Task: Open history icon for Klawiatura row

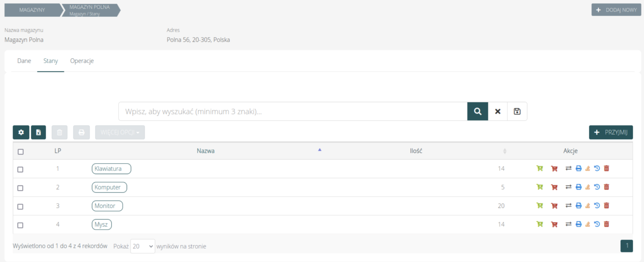Action: pyautogui.click(x=597, y=168)
